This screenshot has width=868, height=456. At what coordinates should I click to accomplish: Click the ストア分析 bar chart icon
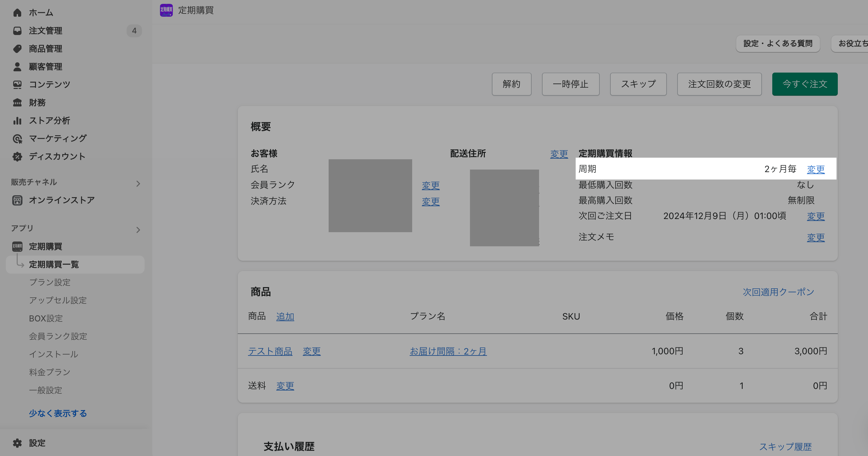click(17, 120)
